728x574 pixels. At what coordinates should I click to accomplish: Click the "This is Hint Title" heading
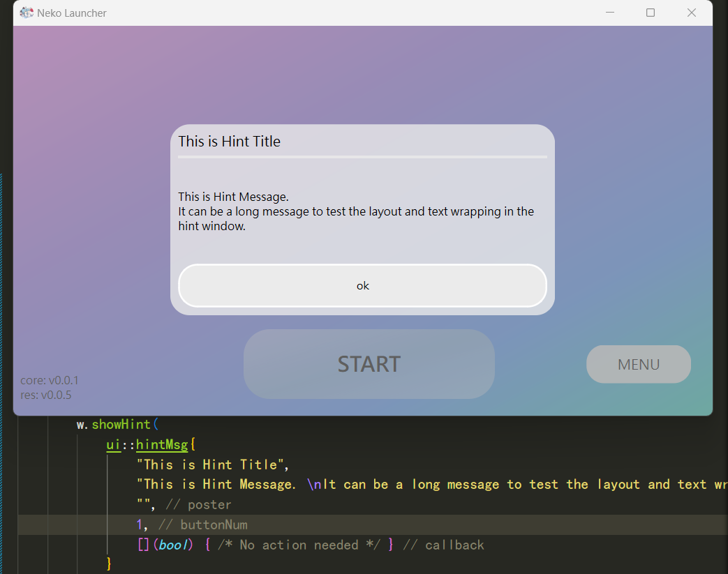tap(230, 142)
